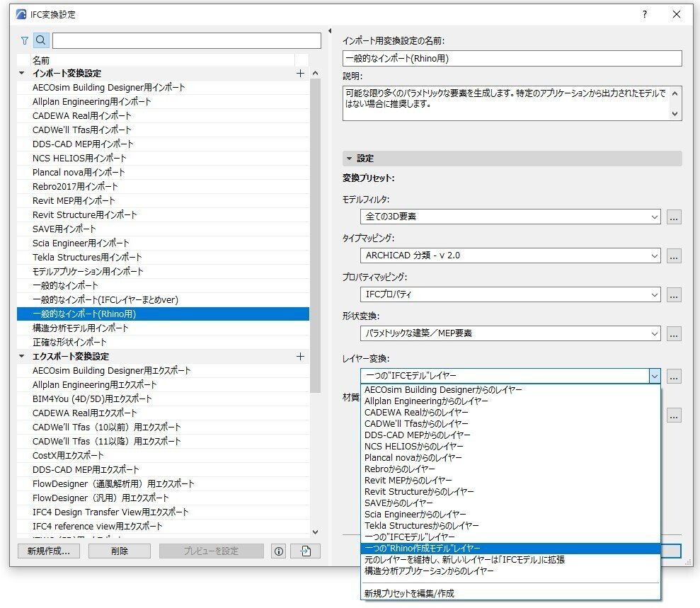Select 一つの"Rhino作成モデル"レイヤー option
Screen dimensions: 700x608
(x=510, y=549)
